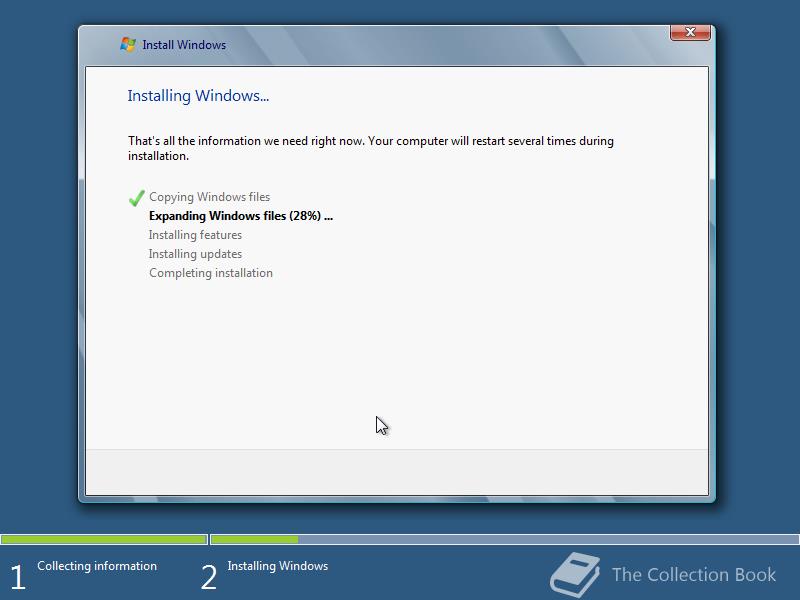The height and width of the screenshot is (600, 800).
Task: Click the 'Installing features' step
Action: tap(195, 235)
